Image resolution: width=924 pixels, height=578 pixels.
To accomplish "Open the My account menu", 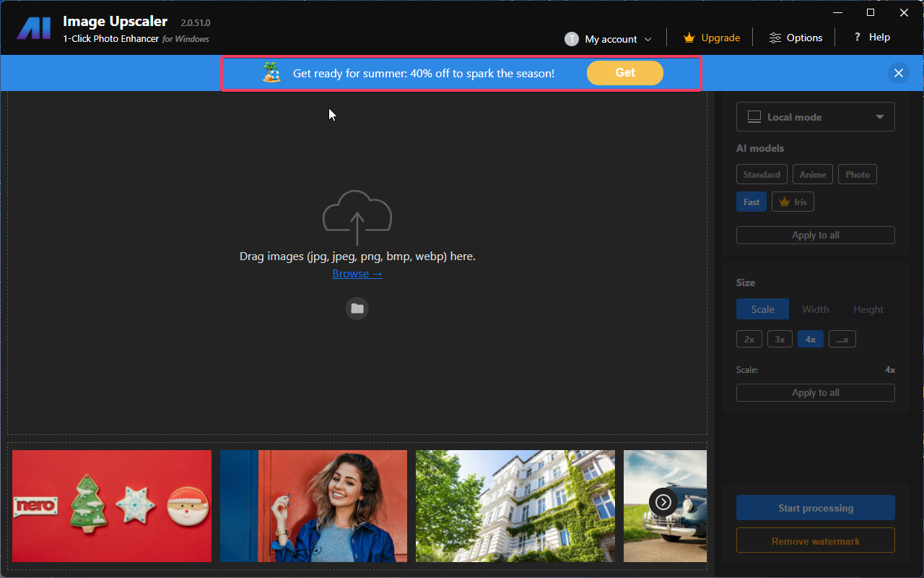I will click(x=609, y=39).
